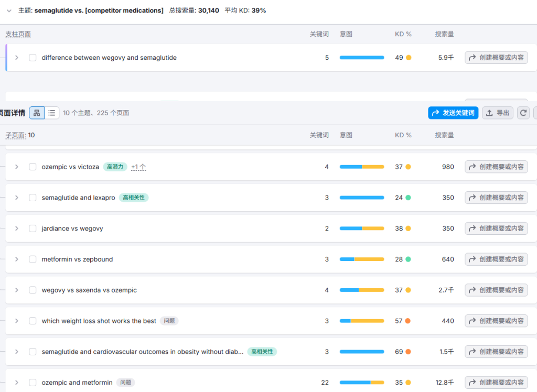Check the which weight loss shot checkbox

(33, 321)
